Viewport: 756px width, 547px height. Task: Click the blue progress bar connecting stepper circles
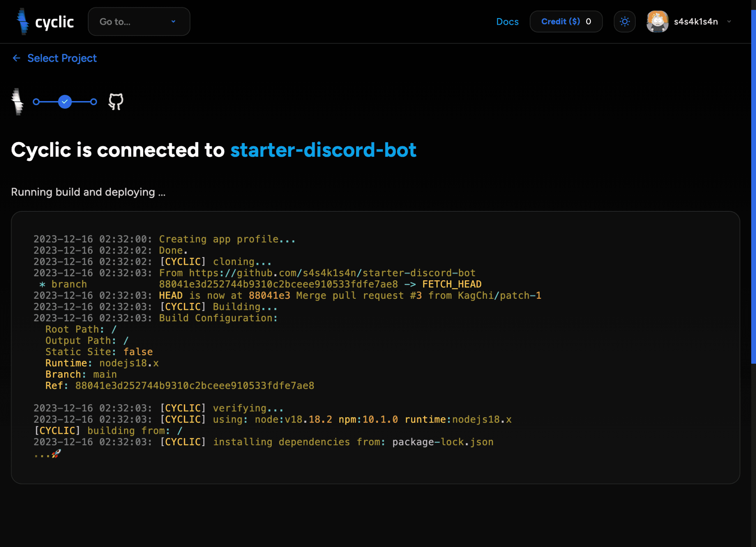pyautogui.click(x=79, y=102)
